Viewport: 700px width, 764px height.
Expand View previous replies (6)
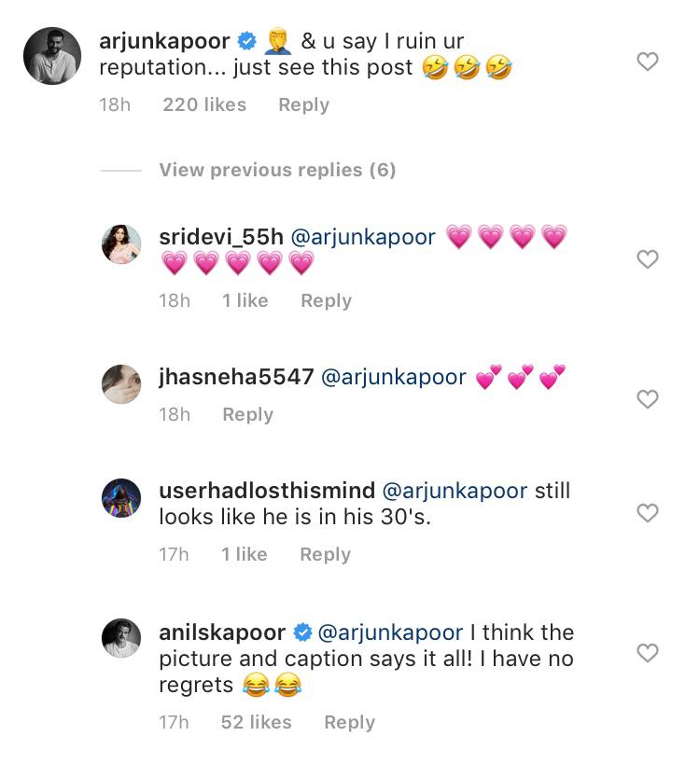coord(277,170)
